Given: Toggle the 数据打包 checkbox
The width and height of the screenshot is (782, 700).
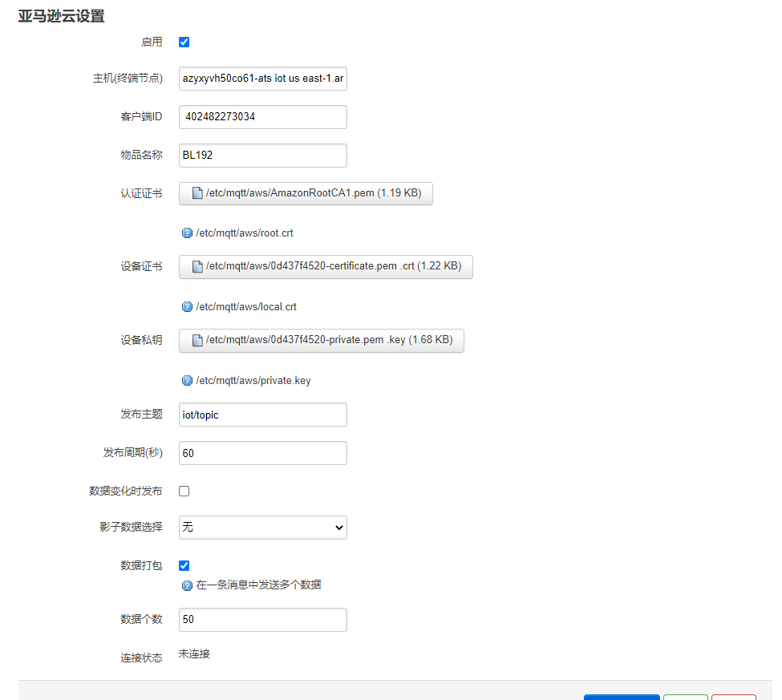Looking at the screenshot, I should click(x=184, y=565).
